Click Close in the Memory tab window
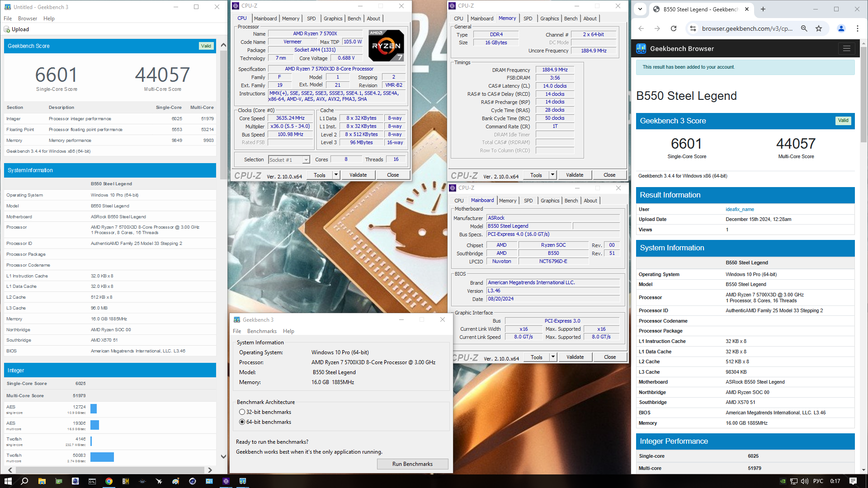The height and width of the screenshot is (488, 868). pos(609,175)
